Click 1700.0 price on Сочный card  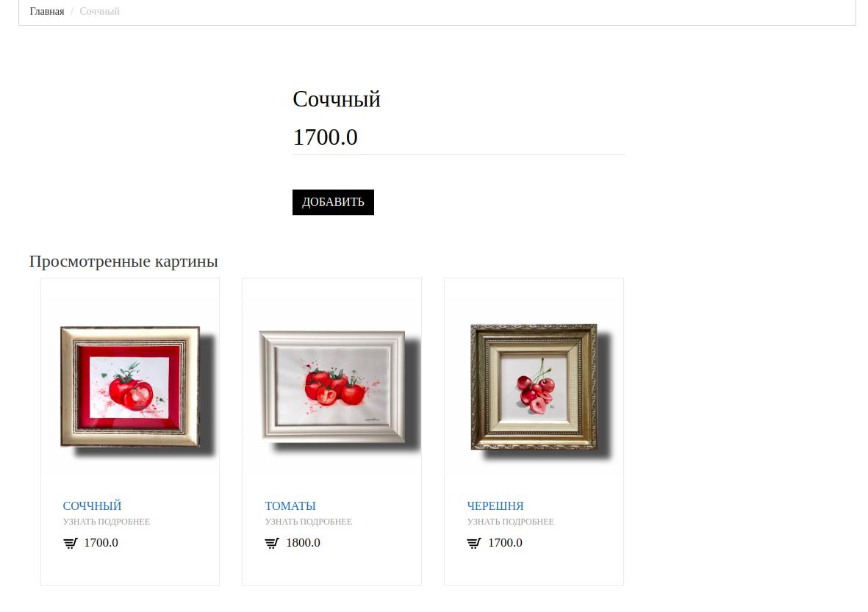point(101,543)
